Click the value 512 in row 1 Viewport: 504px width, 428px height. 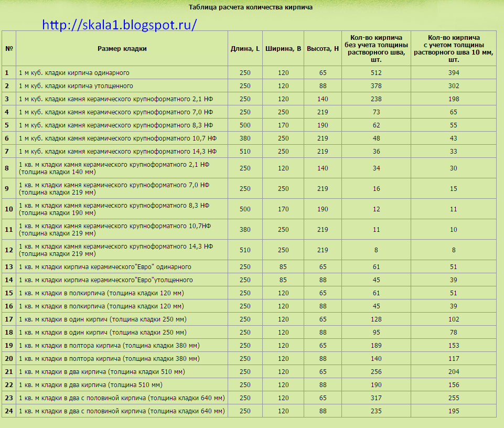(376, 73)
